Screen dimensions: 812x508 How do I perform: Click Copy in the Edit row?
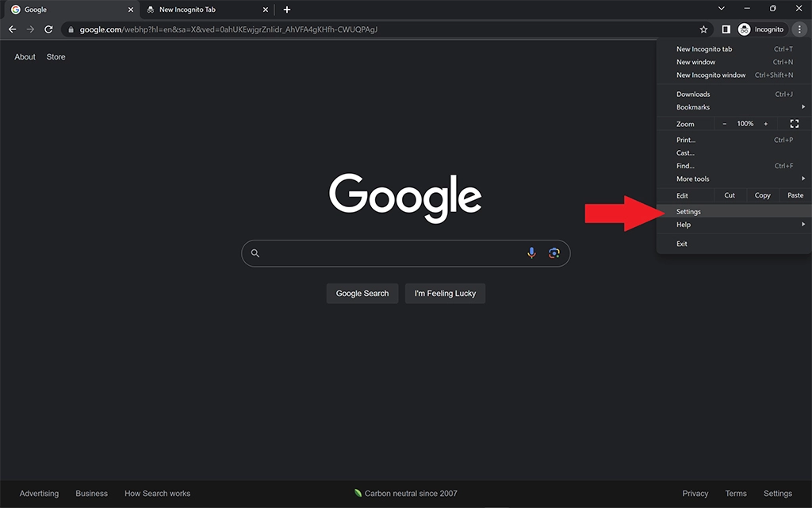pyautogui.click(x=762, y=195)
